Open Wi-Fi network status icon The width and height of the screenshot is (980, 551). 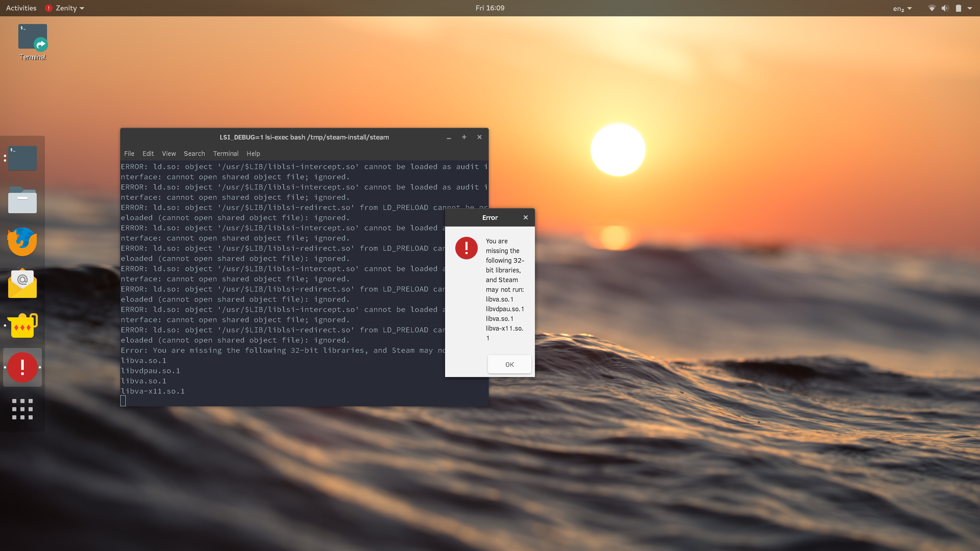(x=932, y=8)
